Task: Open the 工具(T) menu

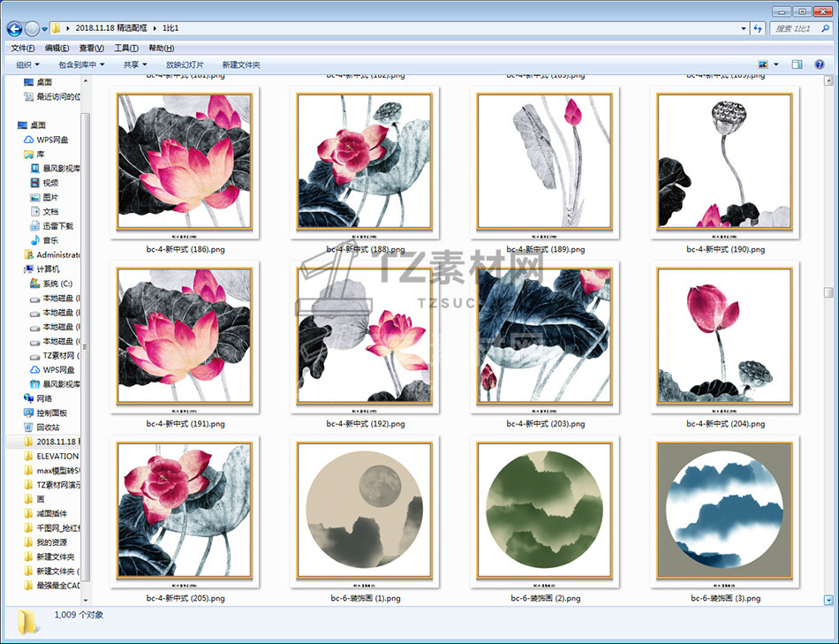Action: (x=126, y=48)
